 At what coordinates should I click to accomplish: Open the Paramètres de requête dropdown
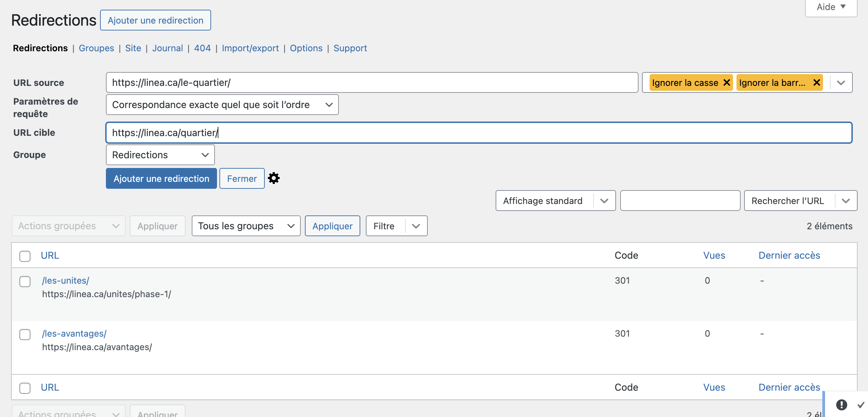tap(222, 105)
